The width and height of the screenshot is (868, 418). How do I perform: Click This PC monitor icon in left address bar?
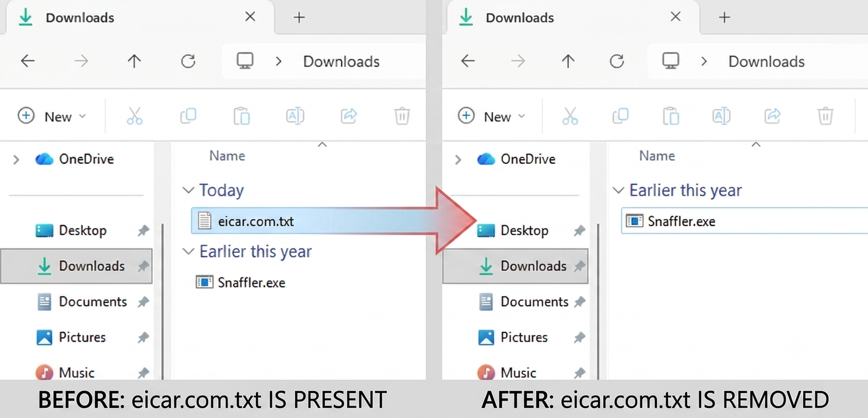click(245, 61)
